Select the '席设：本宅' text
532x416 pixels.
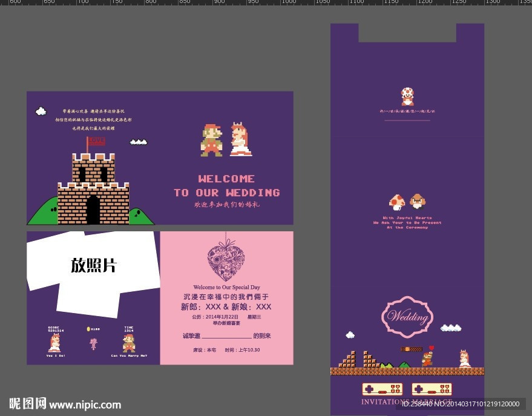click(204, 350)
